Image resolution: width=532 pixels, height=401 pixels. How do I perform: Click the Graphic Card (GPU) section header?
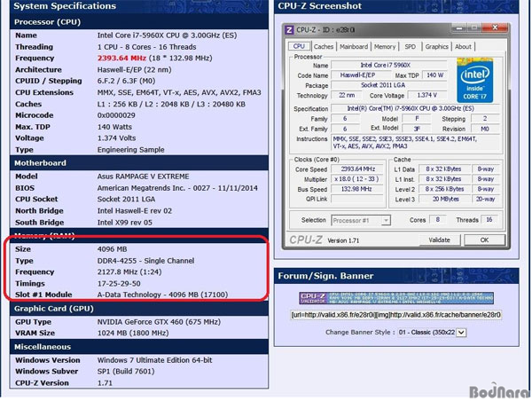point(139,309)
